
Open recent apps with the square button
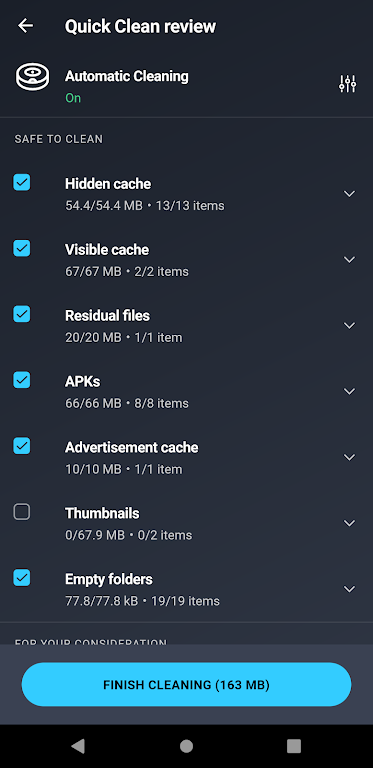294,746
